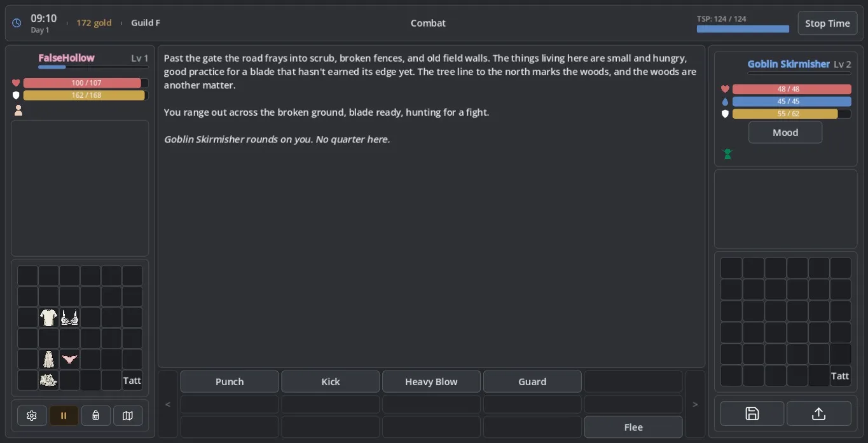Viewport: 868px width, 443px height.
Task: Click the Flee button
Action: coord(633,427)
